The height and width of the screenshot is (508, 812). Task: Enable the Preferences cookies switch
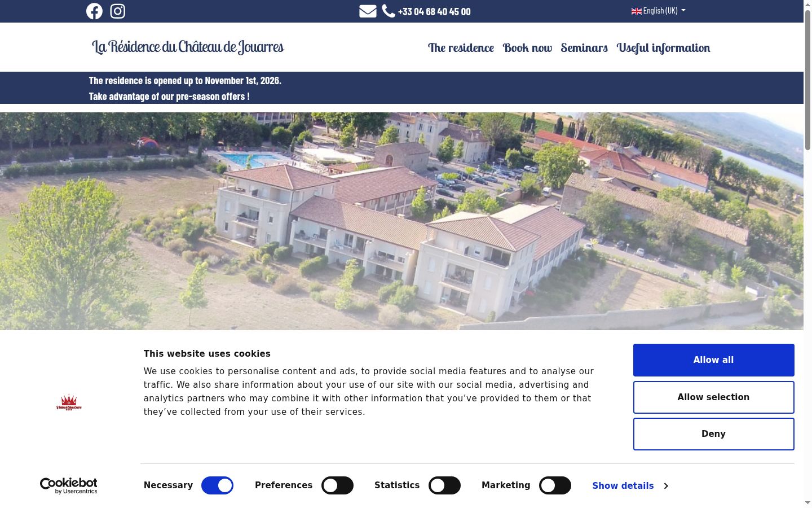(337, 485)
